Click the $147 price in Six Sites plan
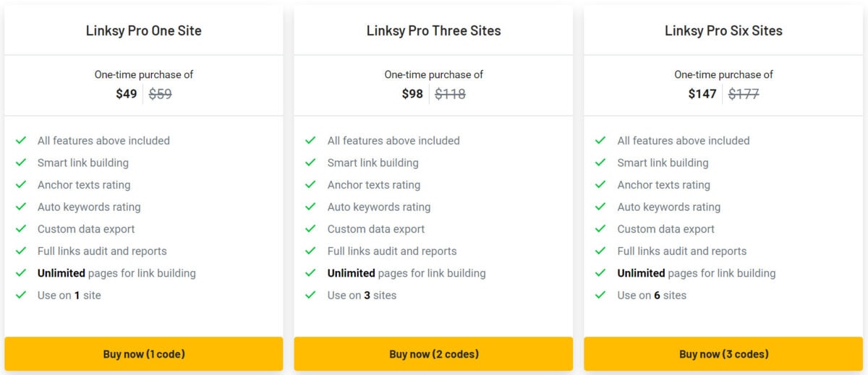This screenshot has width=868, height=375. (x=702, y=94)
